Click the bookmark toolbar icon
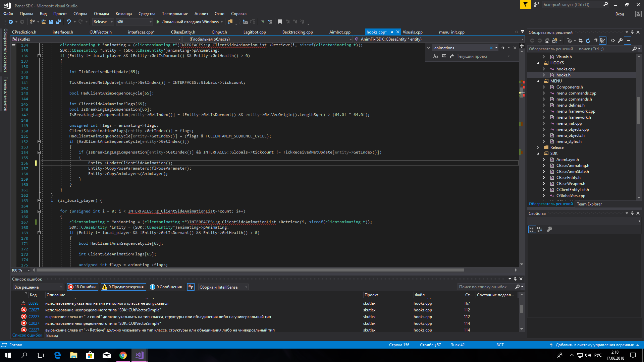The image size is (644, 362). (x=280, y=22)
